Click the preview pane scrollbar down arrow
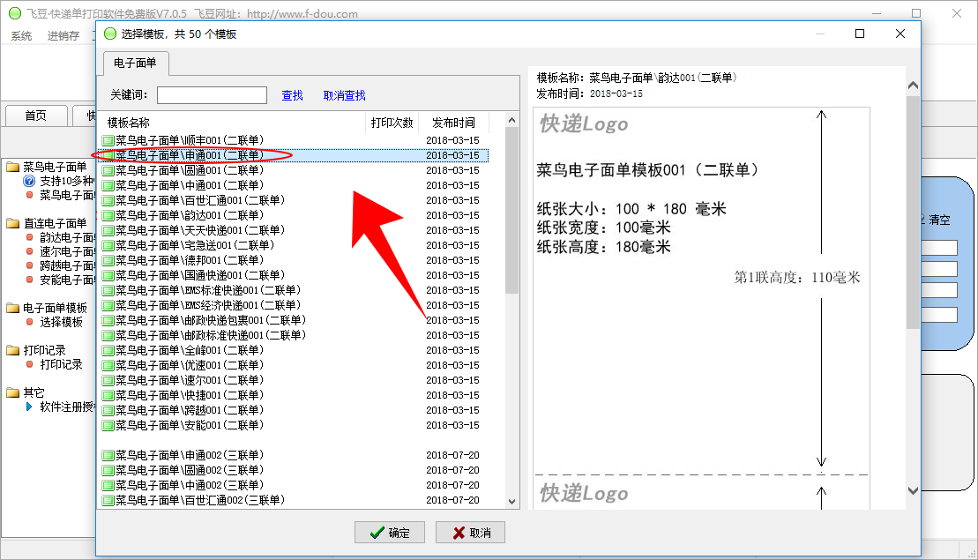 click(913, 491)
